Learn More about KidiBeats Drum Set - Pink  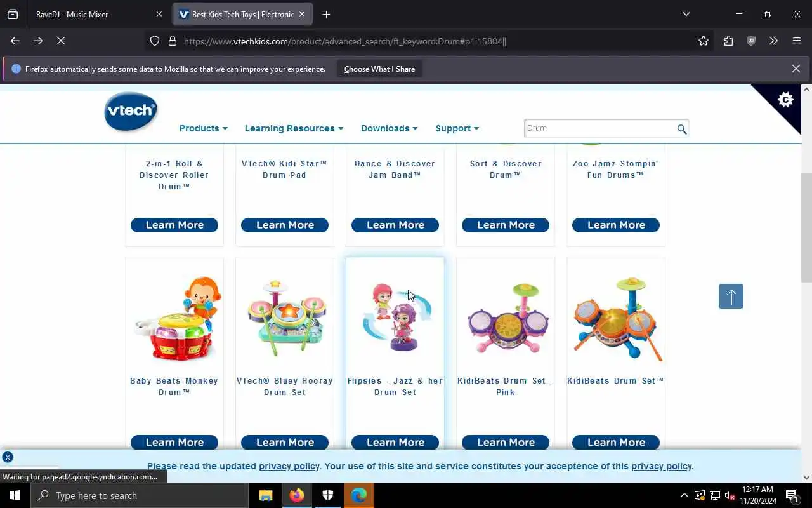(x=506, y=442)
